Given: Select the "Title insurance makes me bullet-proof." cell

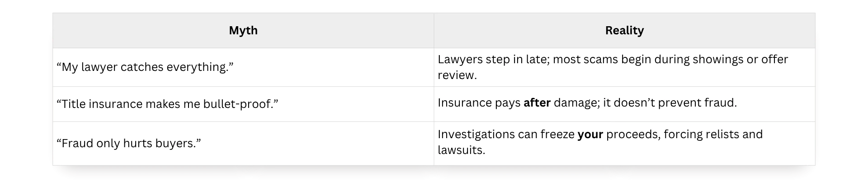Looking at the screenshot, I should (243, 104).
